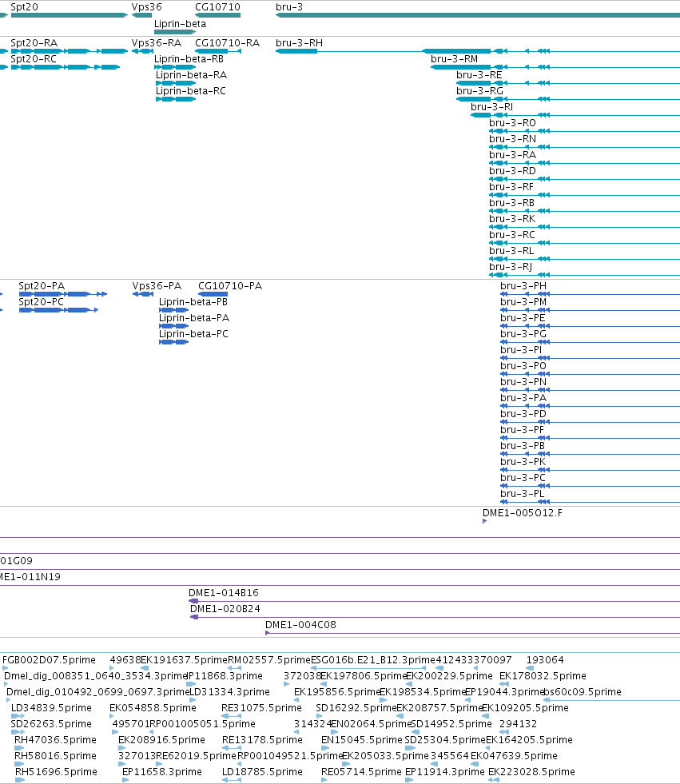This screenshot has width=680, height=784.
Task: Select the EK047639.5prime EST label
Action: [514, 756]
